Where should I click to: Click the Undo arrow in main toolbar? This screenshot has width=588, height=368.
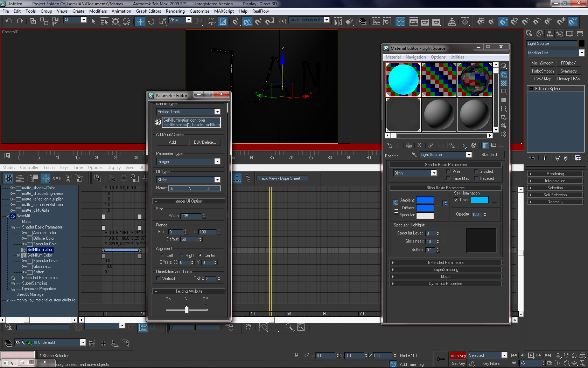point(8,21)
